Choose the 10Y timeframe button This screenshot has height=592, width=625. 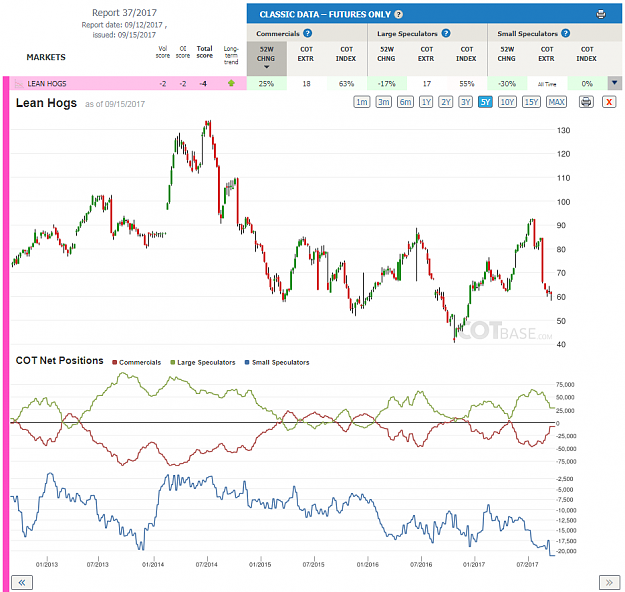pyautogui.click(x=507, y=102)
